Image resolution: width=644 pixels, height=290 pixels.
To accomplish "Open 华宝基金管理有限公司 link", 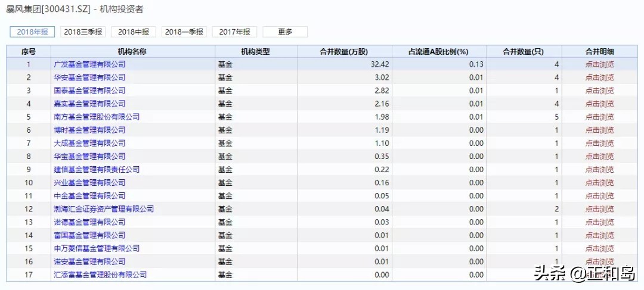I will pyautogui.click(x=89, y=156).
